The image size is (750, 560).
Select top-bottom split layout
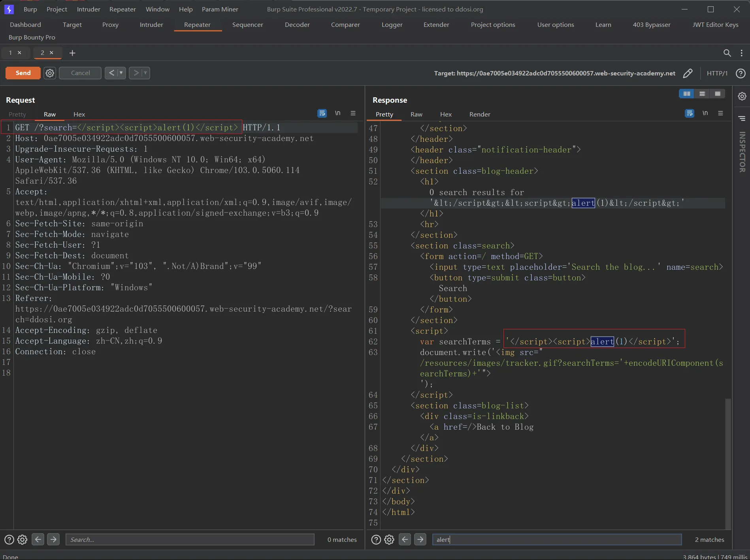tap(702, 94)
